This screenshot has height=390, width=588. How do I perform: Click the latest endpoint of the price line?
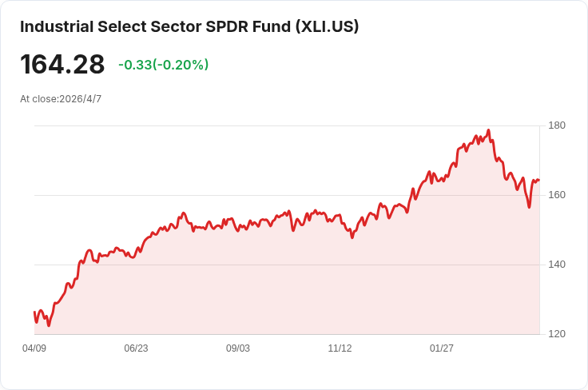[538, 180]
